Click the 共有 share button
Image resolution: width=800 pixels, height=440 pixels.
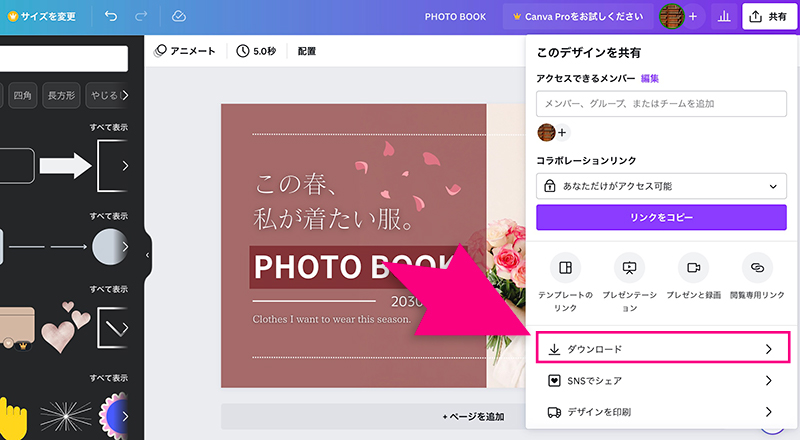point(768,17)
